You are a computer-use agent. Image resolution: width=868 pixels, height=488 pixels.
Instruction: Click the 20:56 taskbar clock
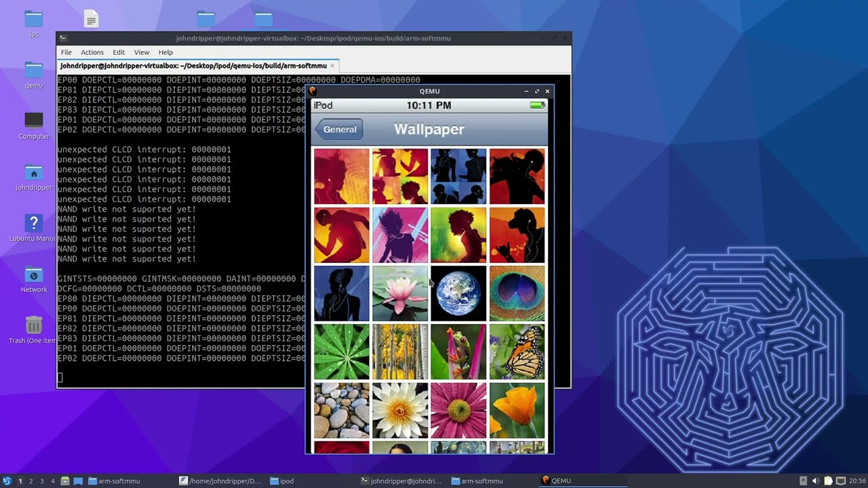(x=858, y=481)
